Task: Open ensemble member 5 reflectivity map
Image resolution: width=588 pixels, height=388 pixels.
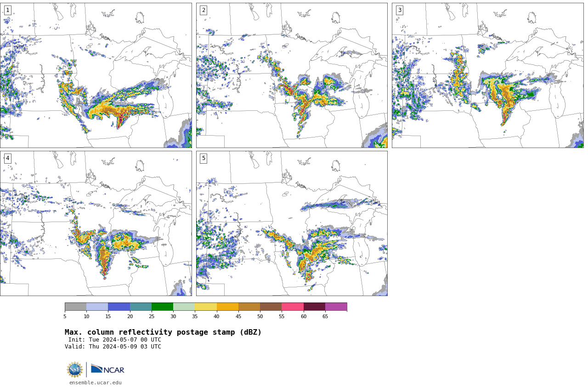Action: [x=292, y=223]
